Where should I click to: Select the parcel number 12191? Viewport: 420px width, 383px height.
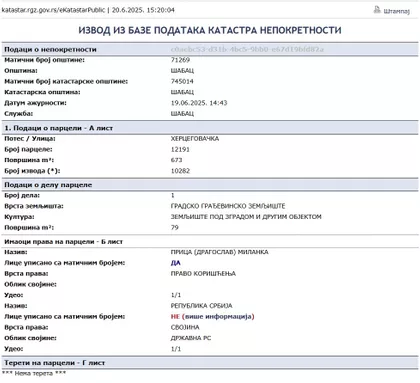pos(180,149)
